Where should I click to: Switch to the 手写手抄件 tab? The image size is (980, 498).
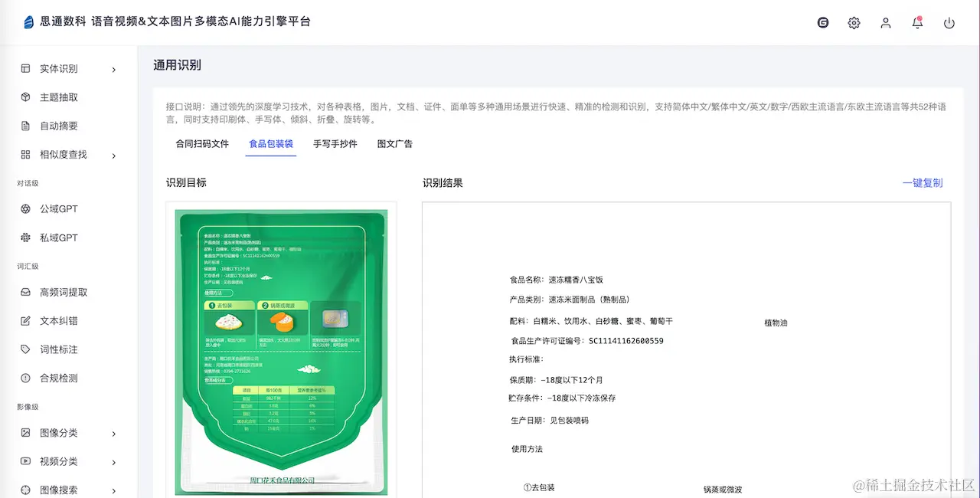pyautogui.click(x=335, y=143)
